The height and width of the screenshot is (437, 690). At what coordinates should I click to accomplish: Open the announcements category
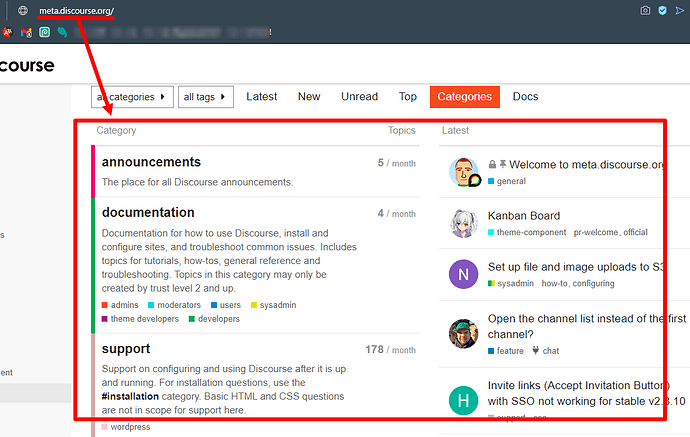click(x=151, y=162)
